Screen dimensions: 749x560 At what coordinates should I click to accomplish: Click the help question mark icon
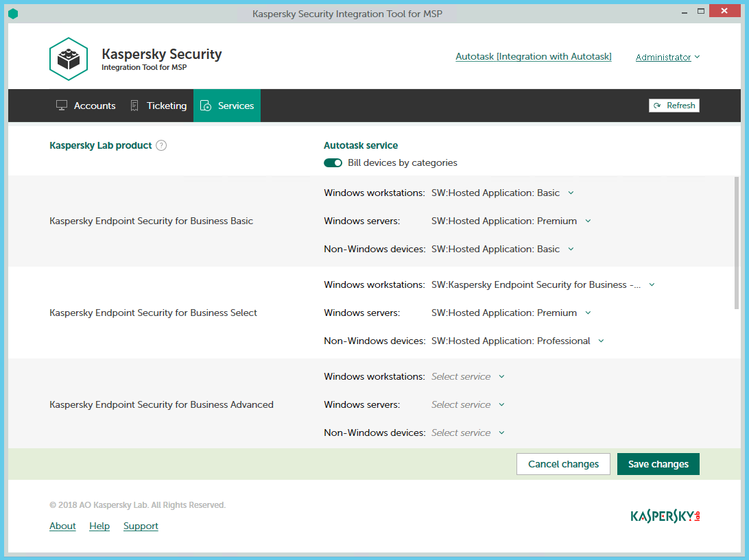pos(161,145)
